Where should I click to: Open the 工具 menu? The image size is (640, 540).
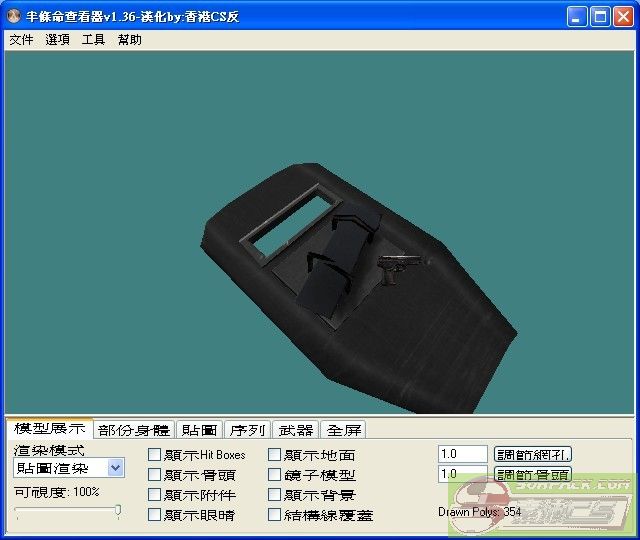[93, 40]
